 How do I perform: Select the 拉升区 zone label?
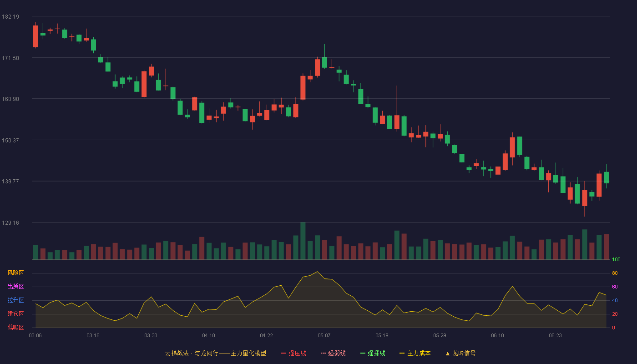pyautogui.click(x=15, y=300)
